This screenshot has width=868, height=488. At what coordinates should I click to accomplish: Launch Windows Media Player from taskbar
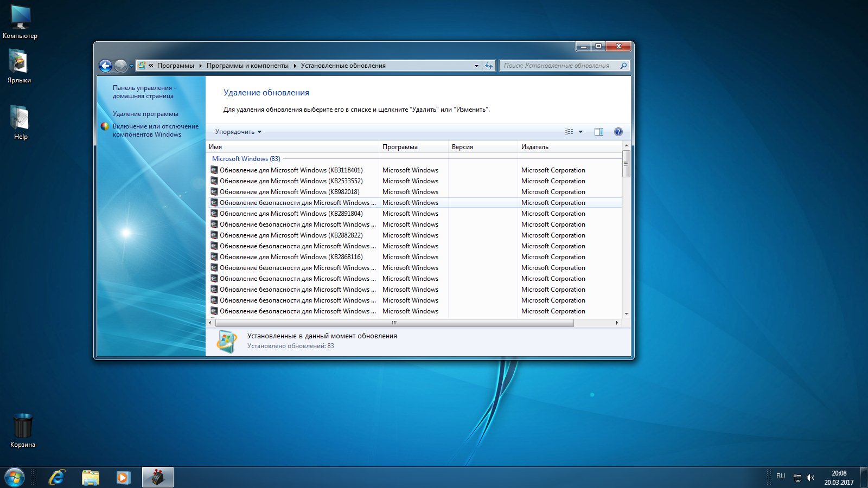(124, 477)
